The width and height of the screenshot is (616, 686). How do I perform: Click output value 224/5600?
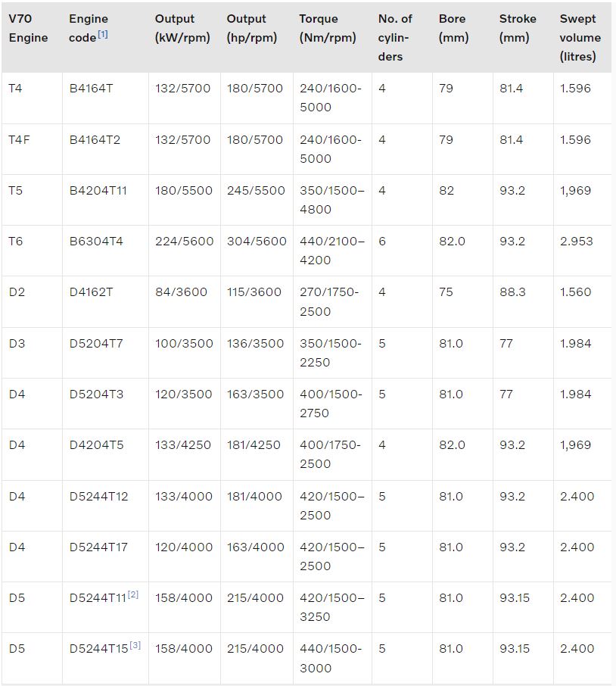coord(185,242)
